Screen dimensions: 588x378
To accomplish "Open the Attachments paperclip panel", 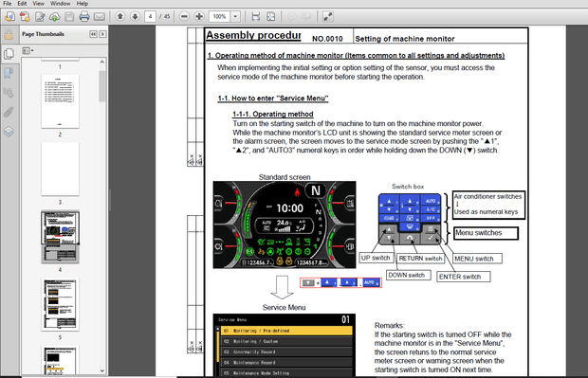I will click(9, 112).
